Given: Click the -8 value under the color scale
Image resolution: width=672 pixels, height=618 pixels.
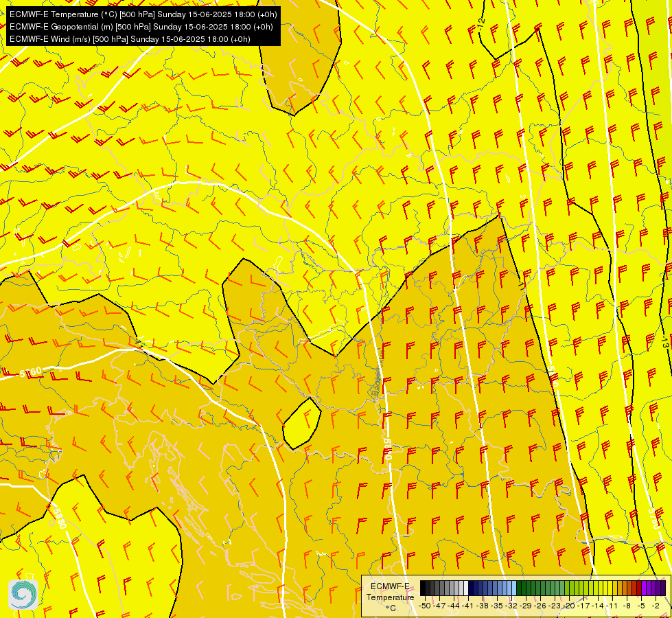Looking at the screenshot, I should (627, 606).
